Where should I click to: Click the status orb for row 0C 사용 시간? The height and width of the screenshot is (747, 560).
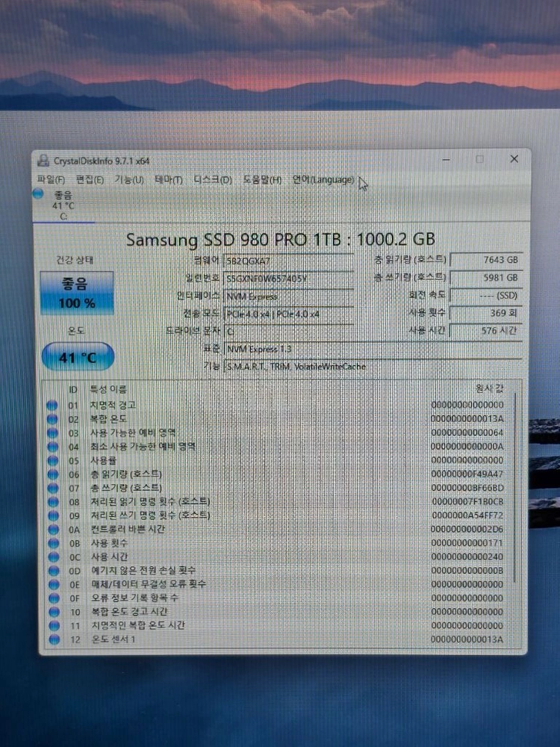click(53, 557)
